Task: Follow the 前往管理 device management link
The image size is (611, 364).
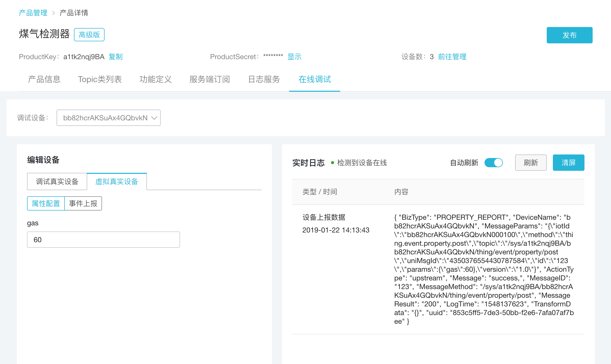Action: [x=452, y=57]
